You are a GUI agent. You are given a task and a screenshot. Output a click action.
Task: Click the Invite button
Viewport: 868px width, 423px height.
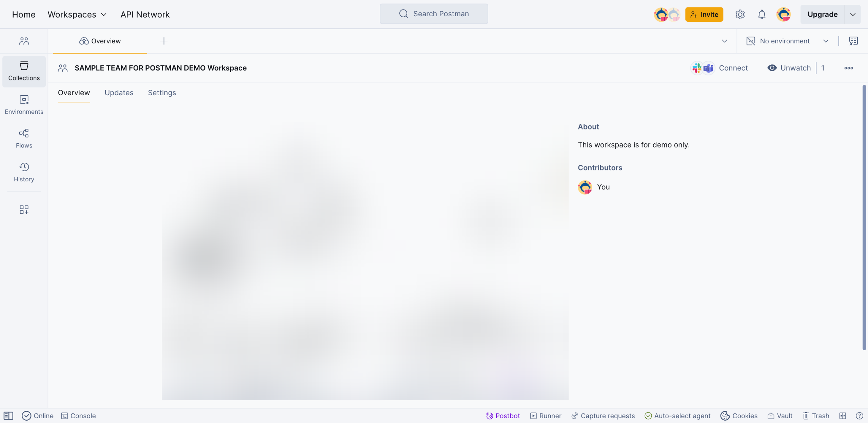point(704,15)
